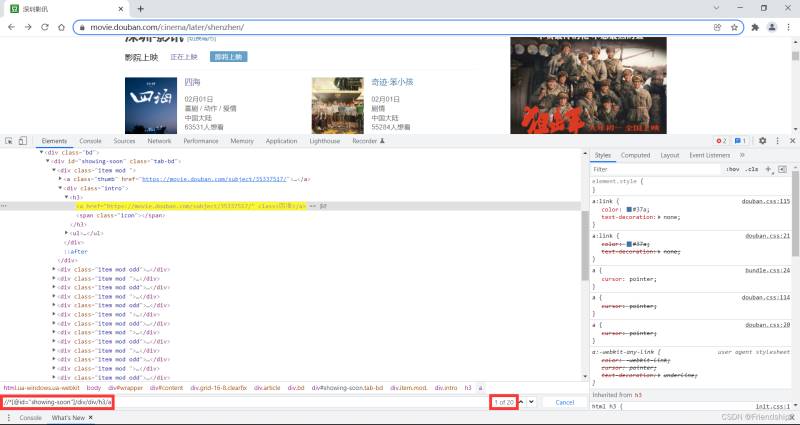
Task: Open the Memory tab
Action: (x=242, y=141)
